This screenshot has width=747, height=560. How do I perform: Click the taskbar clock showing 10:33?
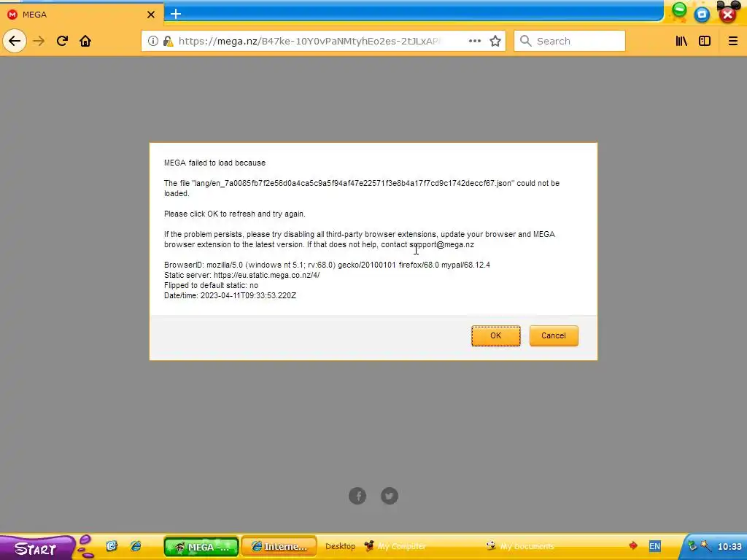pos(729,547)
